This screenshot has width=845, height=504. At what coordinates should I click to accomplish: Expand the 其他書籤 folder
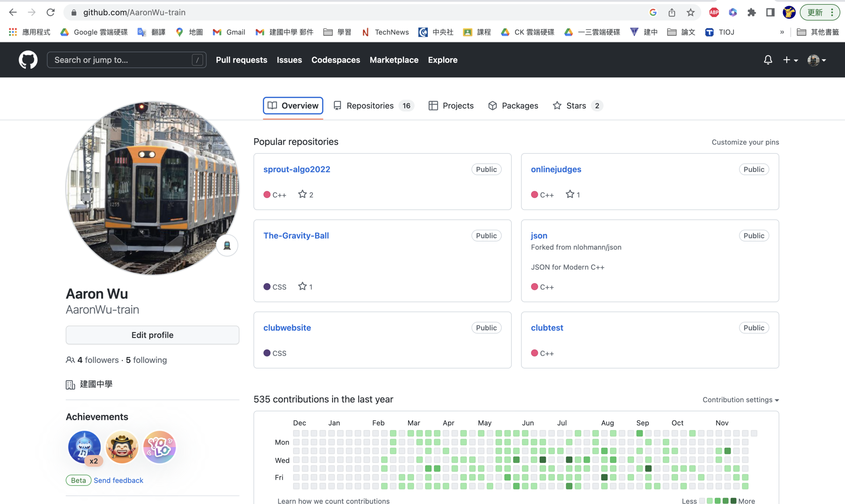click(818, 32)
